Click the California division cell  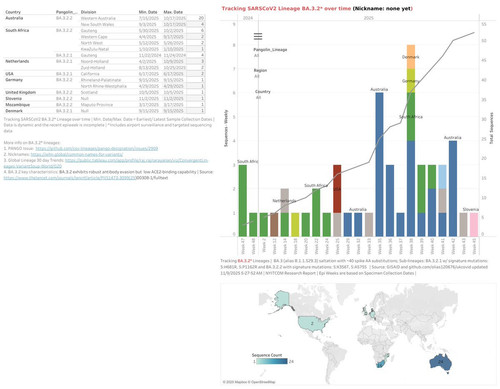pyautogui.click(x=90, y=74)
